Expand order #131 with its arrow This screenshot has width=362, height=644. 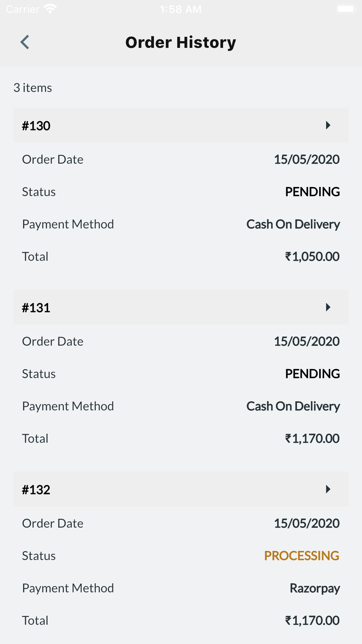coord(328,307)
